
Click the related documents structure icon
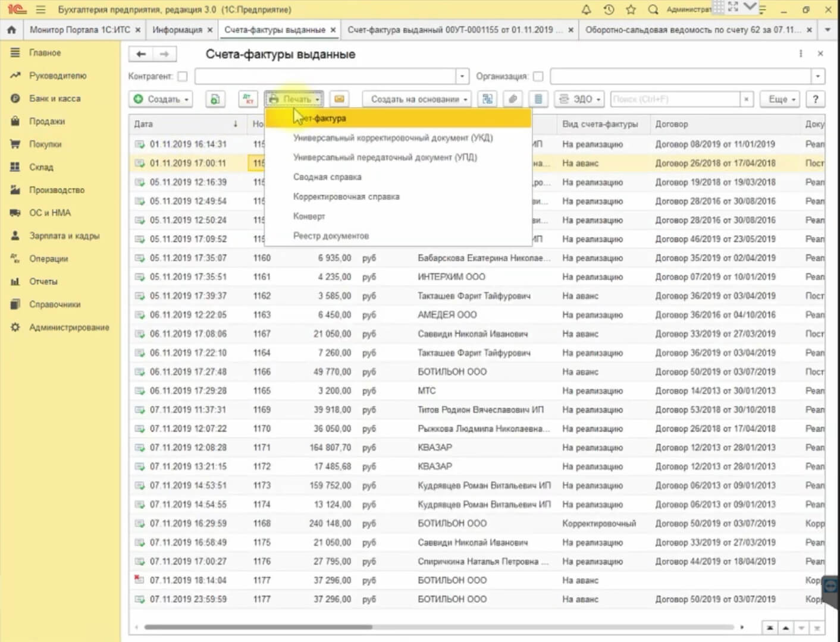click(x=487, y=99)
